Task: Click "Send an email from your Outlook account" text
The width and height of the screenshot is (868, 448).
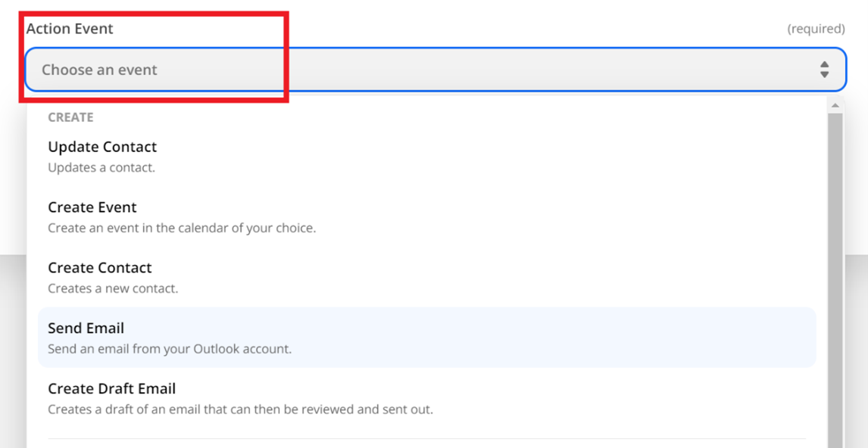Action: tap(170, 349)
